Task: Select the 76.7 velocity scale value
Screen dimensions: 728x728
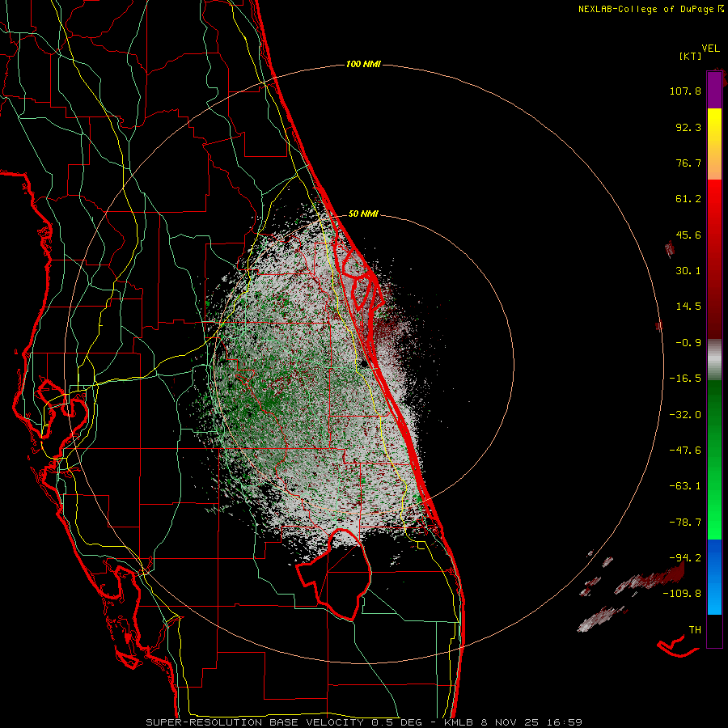Action: [688, 163]
